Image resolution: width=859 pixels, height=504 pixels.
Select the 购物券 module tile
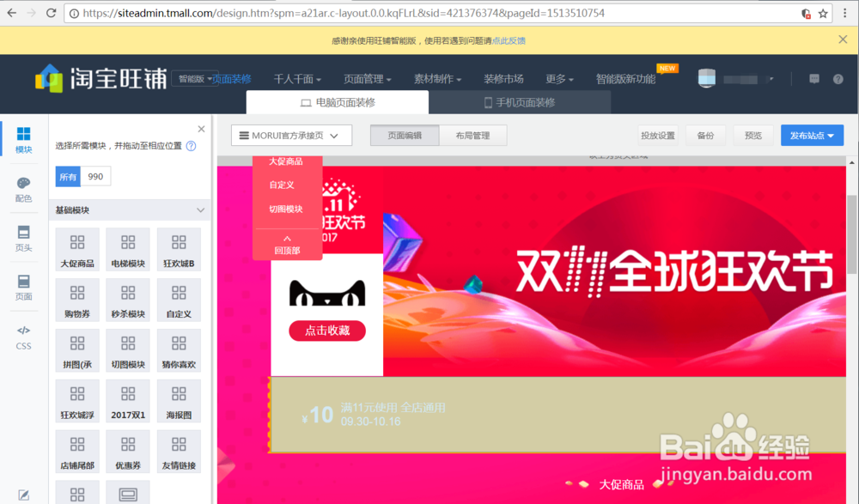[x=77, y=300]
